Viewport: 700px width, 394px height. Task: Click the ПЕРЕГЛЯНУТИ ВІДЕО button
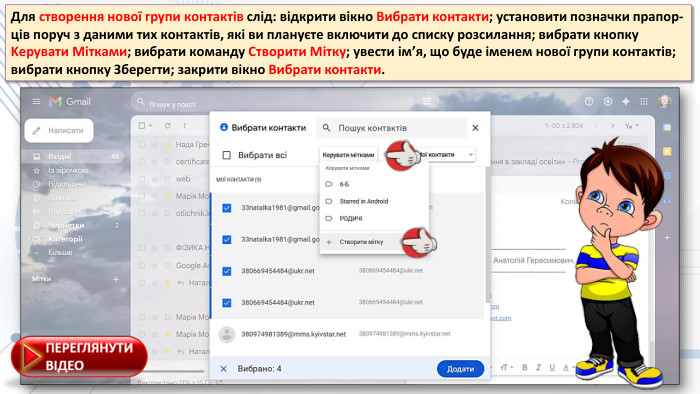79,357
